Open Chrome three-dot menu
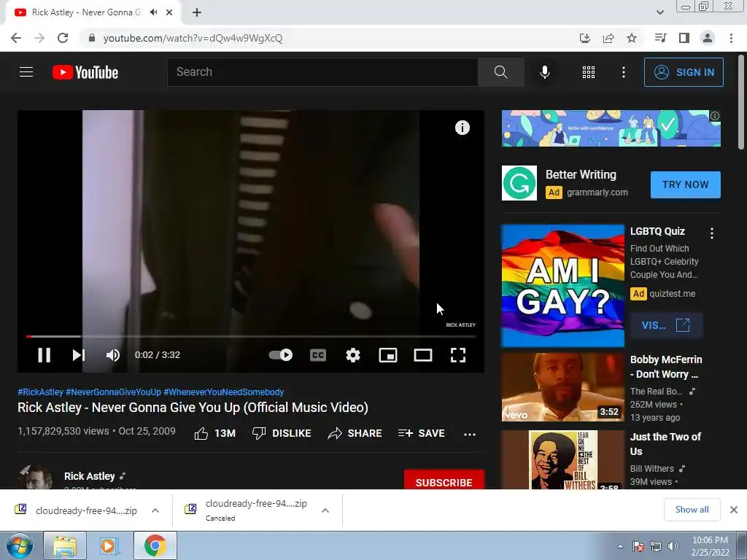Image resolution: width=747 pixels, height=560 pixels. (x=731, y=38)
